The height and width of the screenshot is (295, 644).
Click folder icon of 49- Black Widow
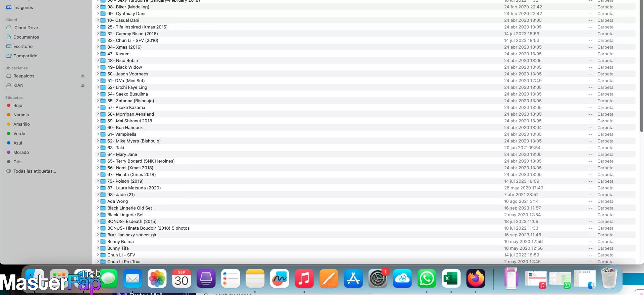tap(103, 67)
